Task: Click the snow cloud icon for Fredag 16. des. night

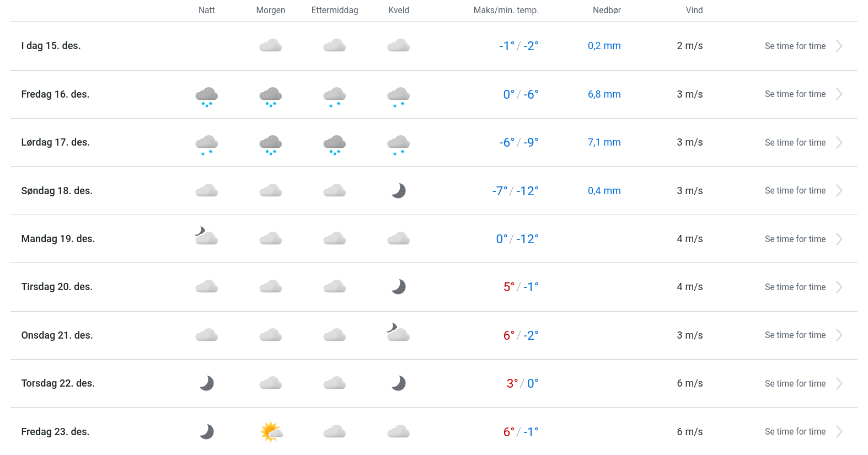Action: [207, 96]
